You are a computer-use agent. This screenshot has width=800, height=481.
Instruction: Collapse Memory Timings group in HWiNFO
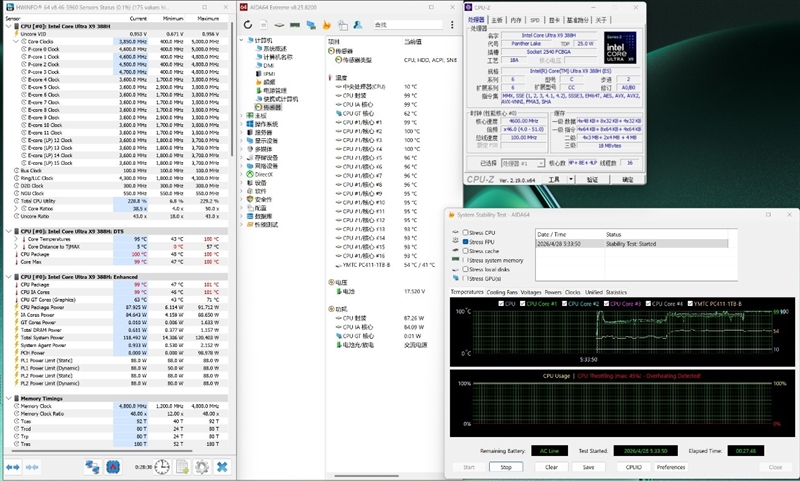click(x=9, y=398)
